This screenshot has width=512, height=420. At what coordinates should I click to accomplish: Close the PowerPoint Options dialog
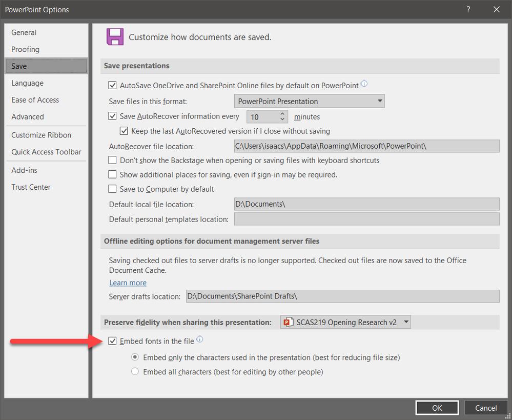496,9
